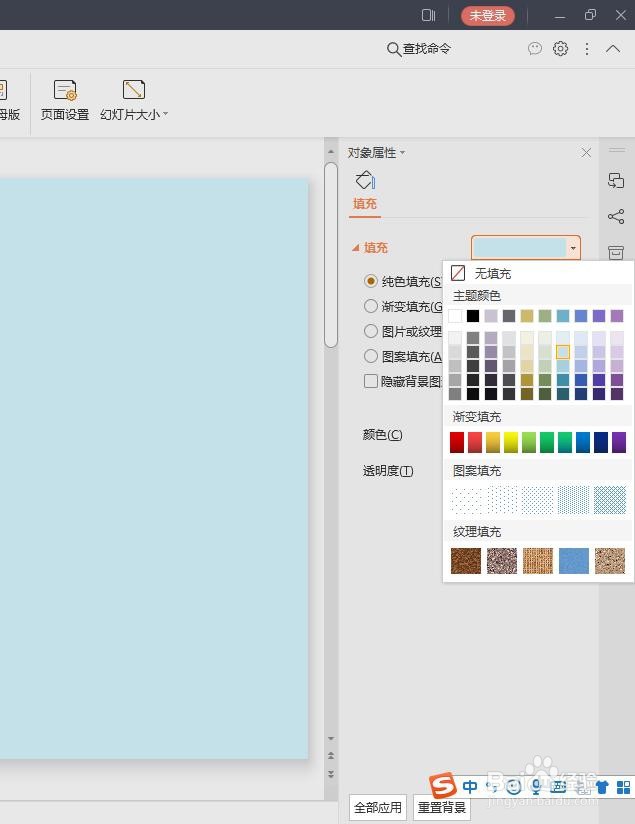Choose the yellow gradient fill swatch
The height and width of the screenshot is (824, 635).
511,442
